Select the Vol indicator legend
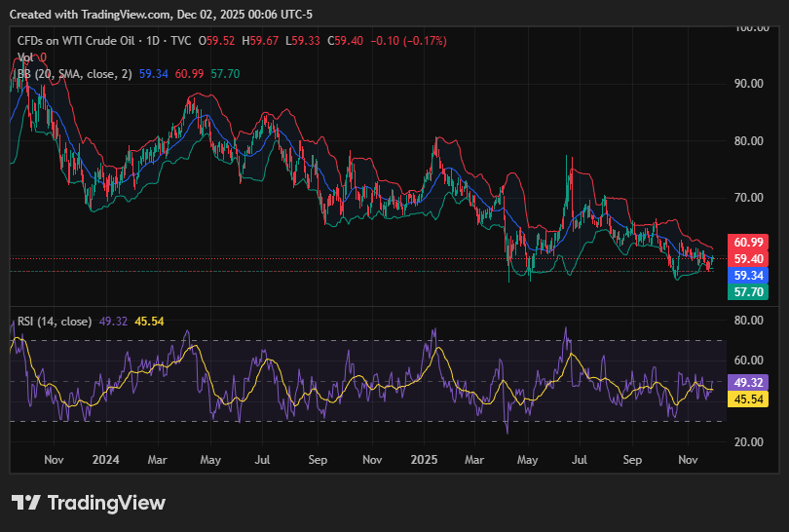 click(26, 57)
